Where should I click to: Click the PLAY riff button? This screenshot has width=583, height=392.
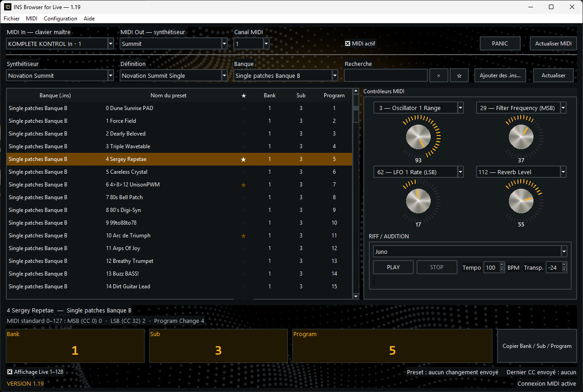pyautogui.click(x=393, y=267)
